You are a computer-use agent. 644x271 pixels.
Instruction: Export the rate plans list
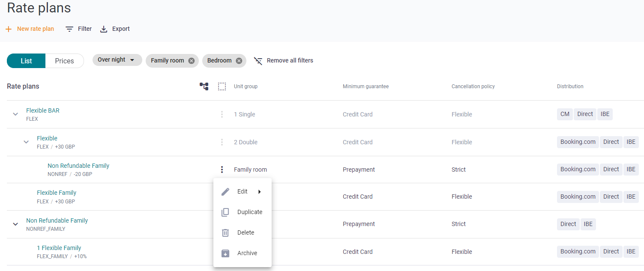pyautogui.click(x=115, y=29)
